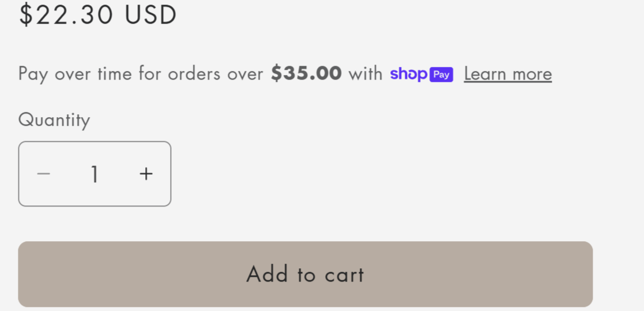Click the Quantity label

click(x=54, y=121)
